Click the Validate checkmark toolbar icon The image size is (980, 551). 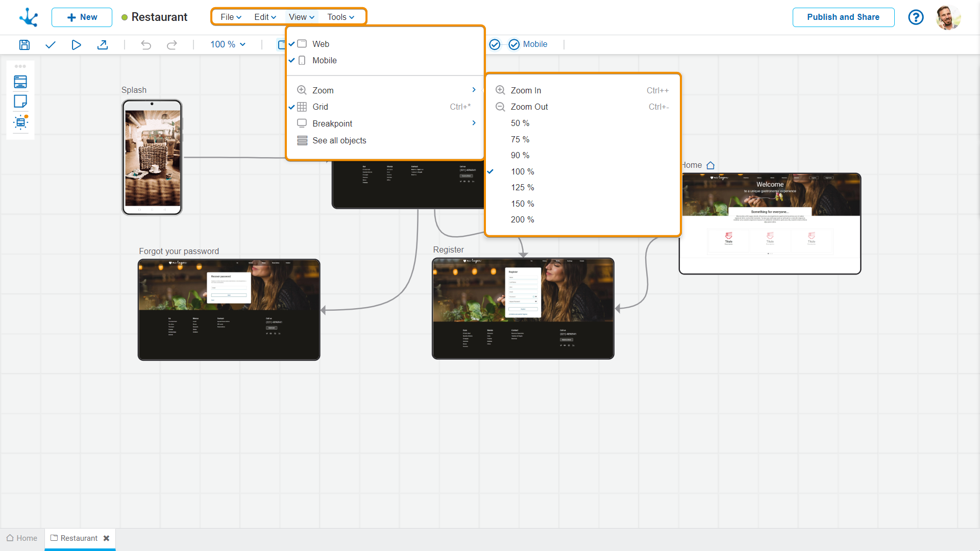(x=50, y=44)
